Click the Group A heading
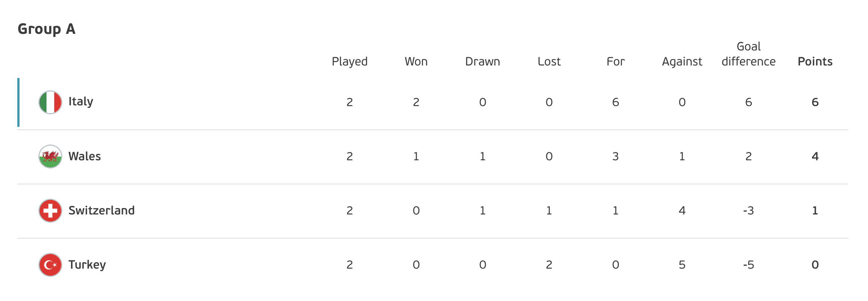The image size is (868, 301). tap(47, 29)
